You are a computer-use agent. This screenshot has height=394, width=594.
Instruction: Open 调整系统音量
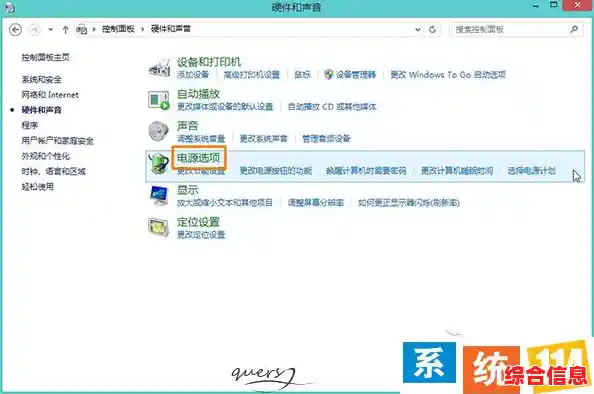(x=201, y=139)
